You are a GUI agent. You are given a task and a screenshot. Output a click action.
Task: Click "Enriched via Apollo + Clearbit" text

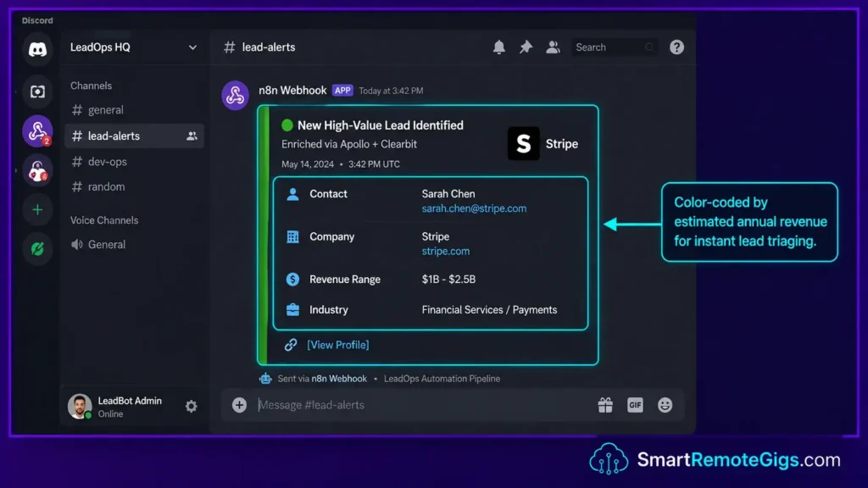(348, 144)
